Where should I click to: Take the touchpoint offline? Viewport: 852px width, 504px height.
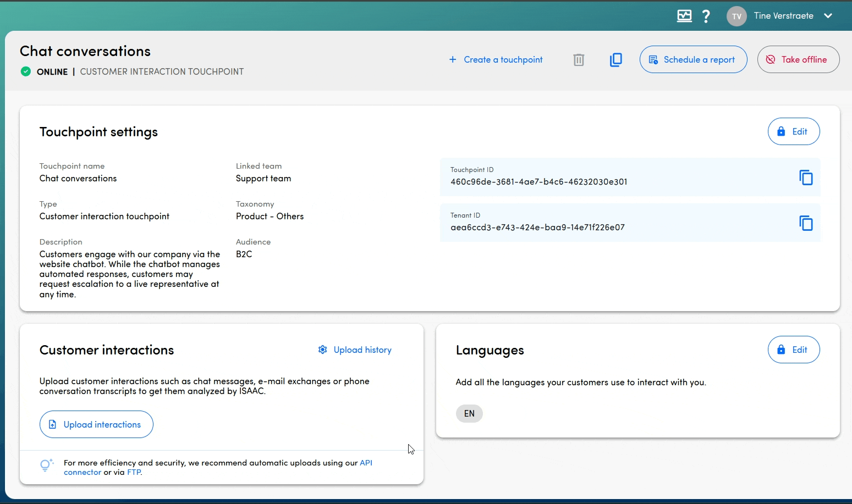click(798, 59)
